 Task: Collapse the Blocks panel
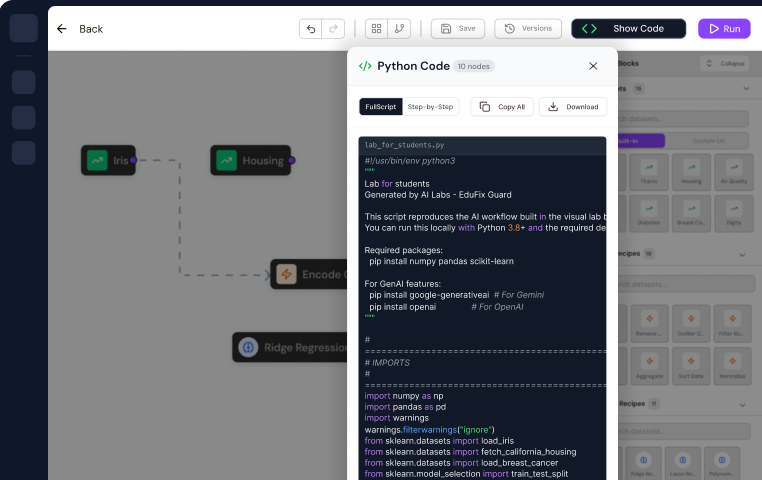(x=727, y=63)
